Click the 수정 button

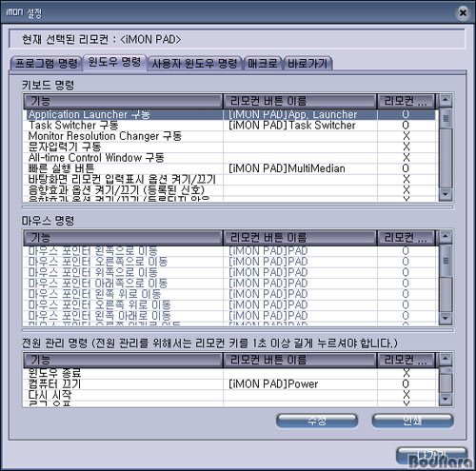coord(317,421)
